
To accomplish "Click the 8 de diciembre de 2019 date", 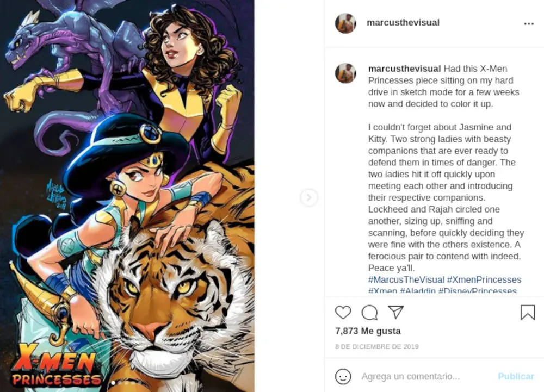I will 377,346.
